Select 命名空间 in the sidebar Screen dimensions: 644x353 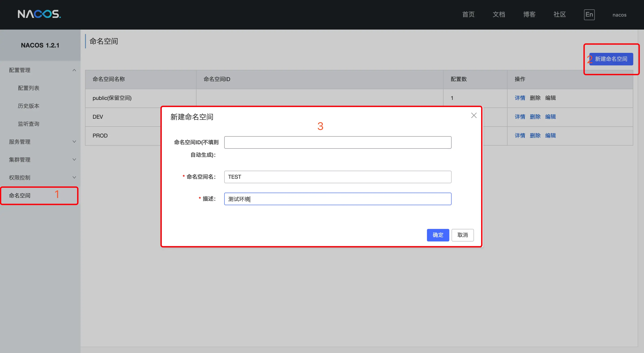[x=19, y=195]
